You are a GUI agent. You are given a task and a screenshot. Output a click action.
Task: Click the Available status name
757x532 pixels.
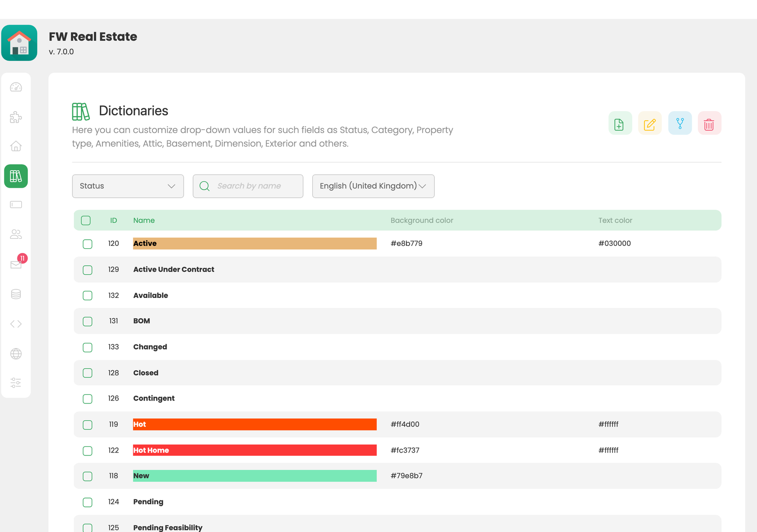[x=150, y=296]
